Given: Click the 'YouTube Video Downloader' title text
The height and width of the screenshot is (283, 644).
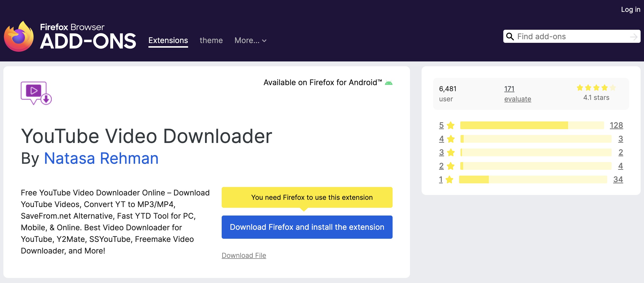Looking at the screenshot, I should coord(146,136).
